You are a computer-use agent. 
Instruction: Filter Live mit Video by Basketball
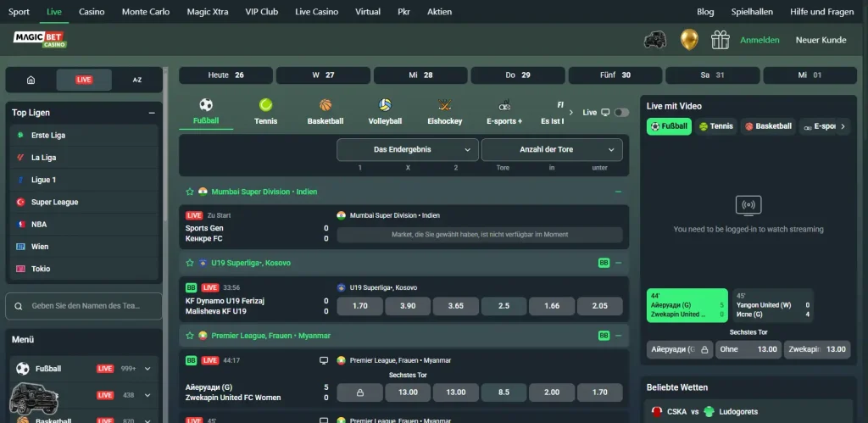coord(768,126)
